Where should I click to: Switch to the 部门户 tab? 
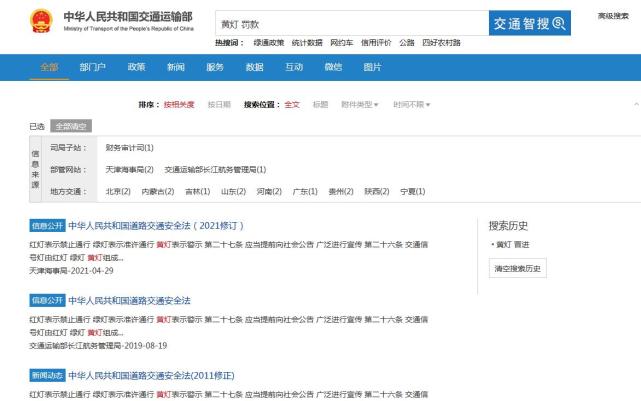tap(92, 67)
